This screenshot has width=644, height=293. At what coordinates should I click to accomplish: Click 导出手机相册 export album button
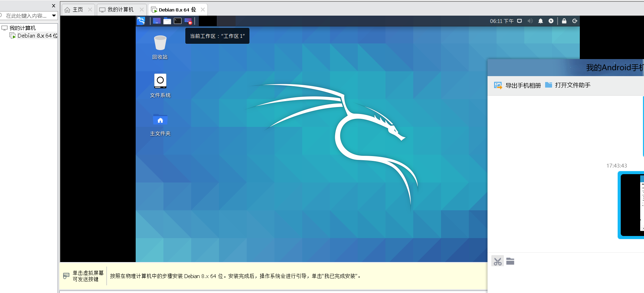(x=517, y=86)
